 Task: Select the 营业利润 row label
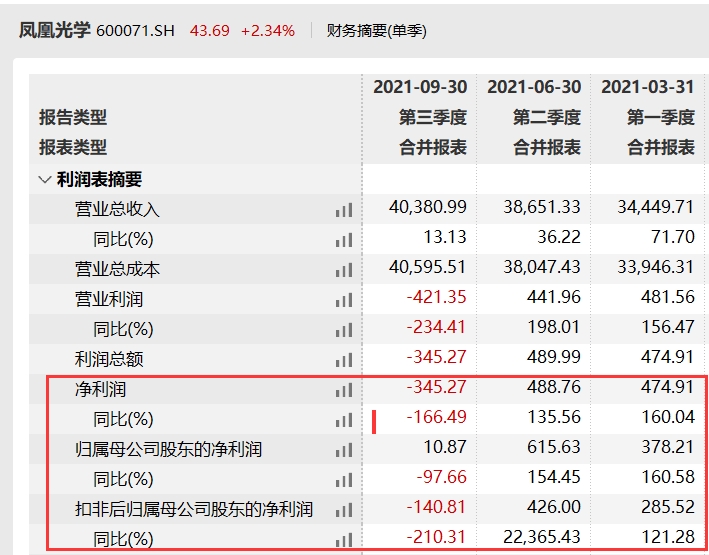point(109,299)
